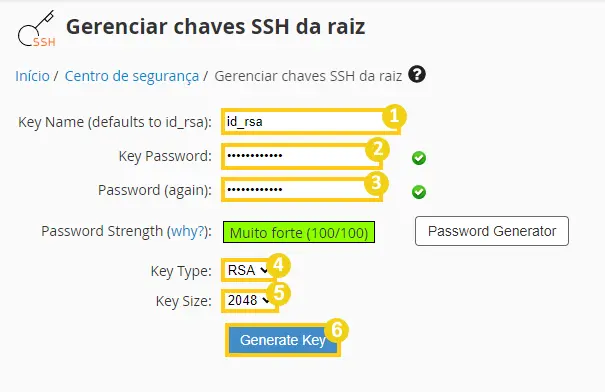Focus the Key Name input field
The width and height of the screenshot is (605, 392).
(311, 122)
